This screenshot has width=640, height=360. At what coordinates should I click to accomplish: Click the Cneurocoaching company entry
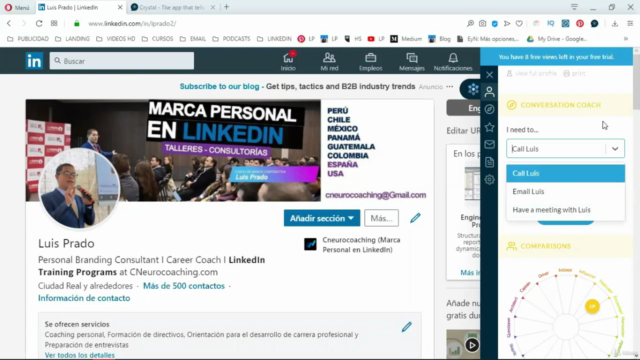pyautogui.click(x=353, y=244)
